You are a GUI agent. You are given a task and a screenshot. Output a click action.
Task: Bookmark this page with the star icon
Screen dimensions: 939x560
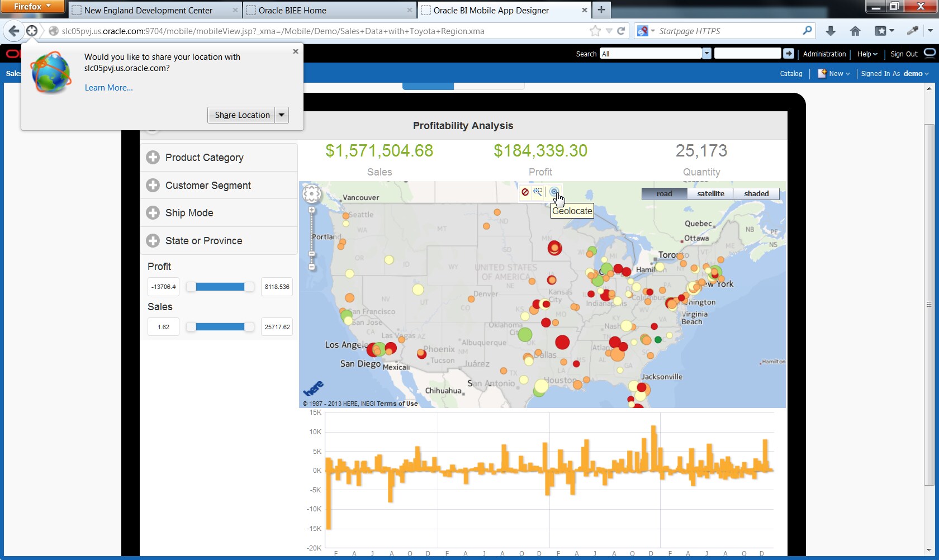pos(595,31)
